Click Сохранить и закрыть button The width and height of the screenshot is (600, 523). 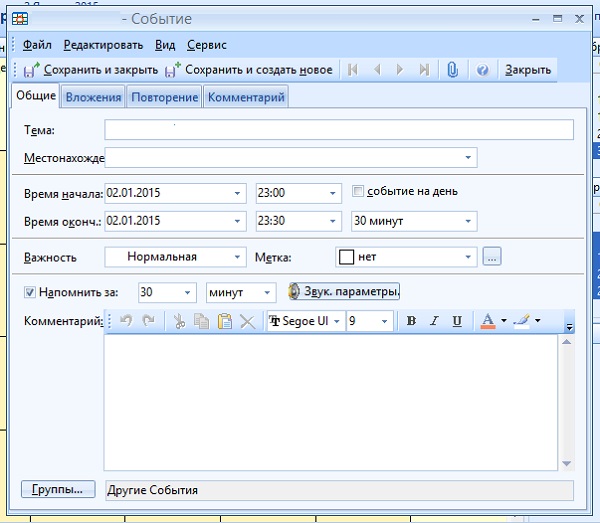tap(91, 70)
